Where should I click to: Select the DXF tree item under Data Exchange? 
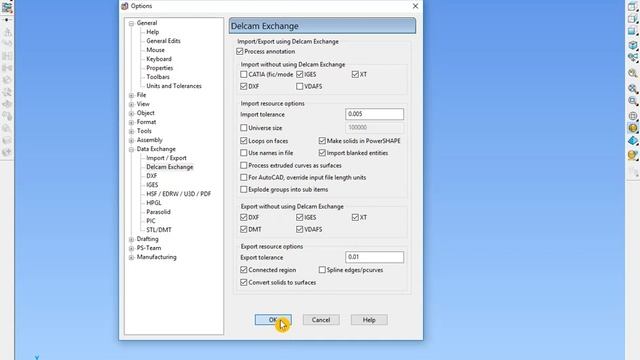[x=151, y=176]
